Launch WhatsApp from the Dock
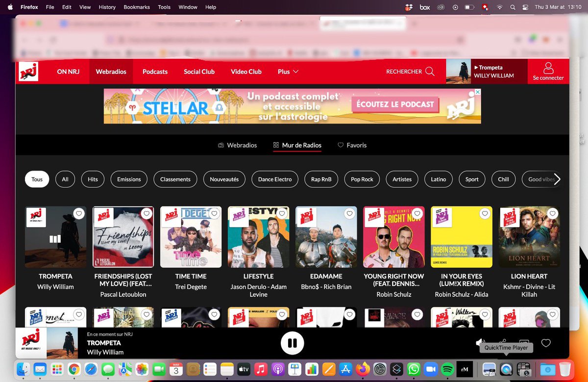This screenshot has width=588, height=382. tap(414, 369)
